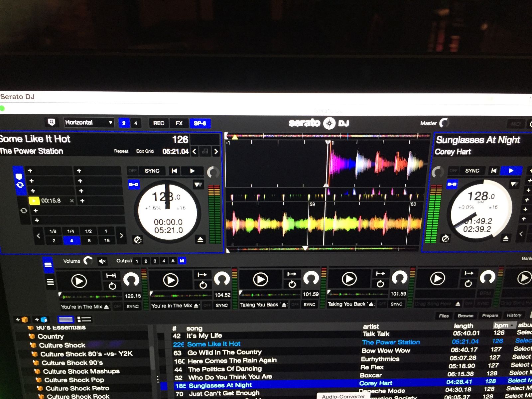This screenshot has height=399, width=532.
Task: Enable Repeat on left deck
Action: pos(121,151)
